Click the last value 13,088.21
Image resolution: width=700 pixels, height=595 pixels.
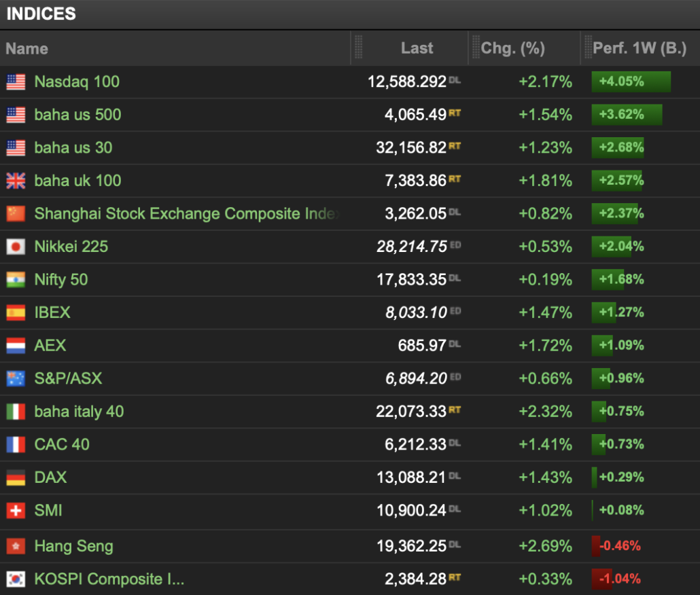[x=411, y=477]
